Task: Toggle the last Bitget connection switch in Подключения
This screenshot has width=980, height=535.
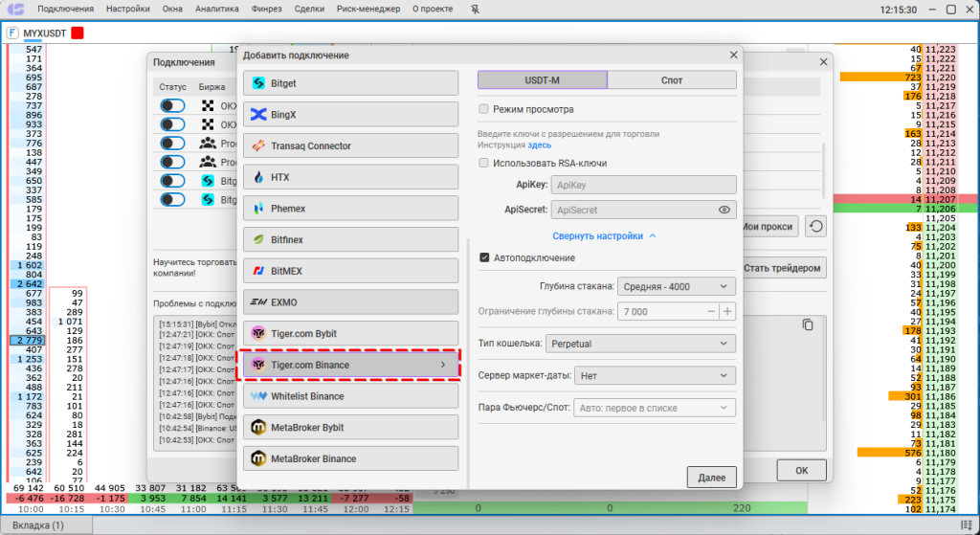Action: click(x=172, y=200)
